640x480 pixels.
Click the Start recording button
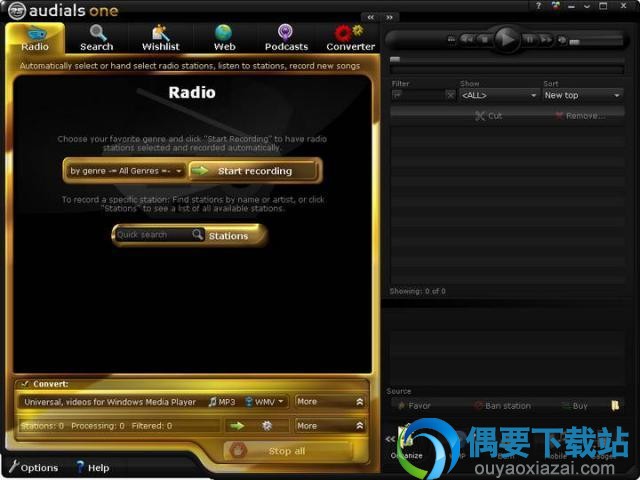click(253, 171)
